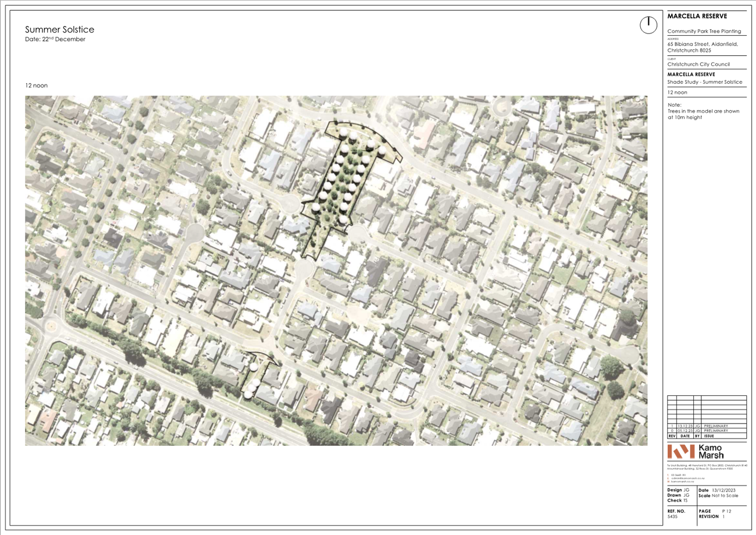
Task: Click the bold "MARCELLA RESERVE" title at top of title block
Action: [697, 16]
